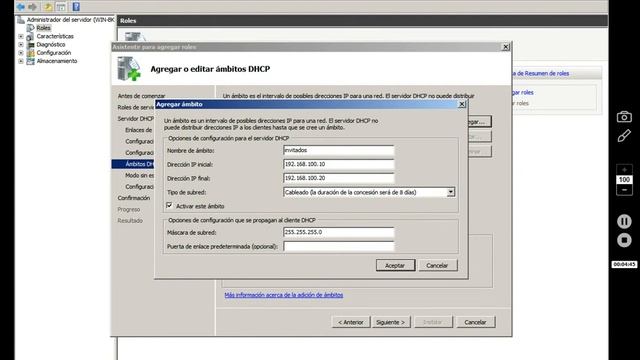Select Características tree item
The height and width of the screenshot is (360, 640).
point(55,36)
